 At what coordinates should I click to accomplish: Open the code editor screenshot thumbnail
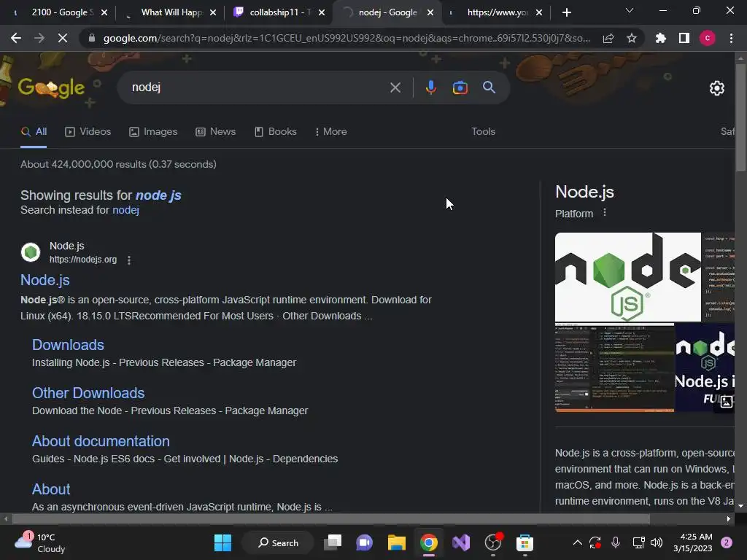point(614,367)
